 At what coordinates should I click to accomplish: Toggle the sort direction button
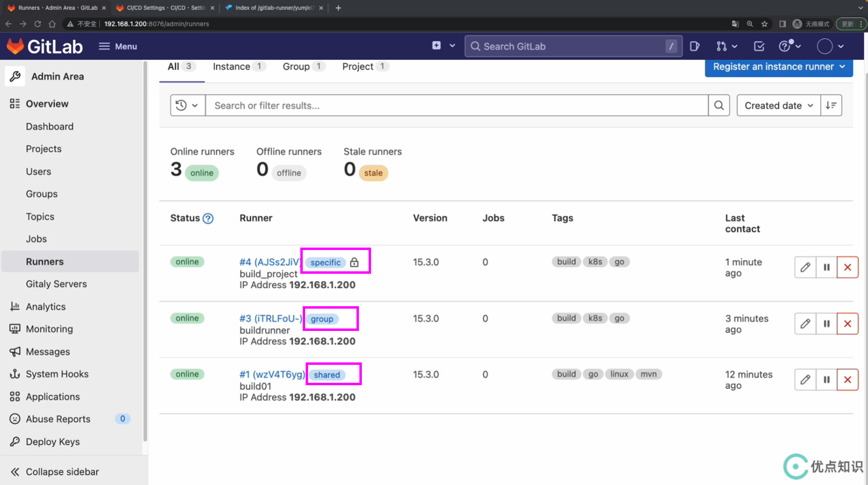point(831,105)
